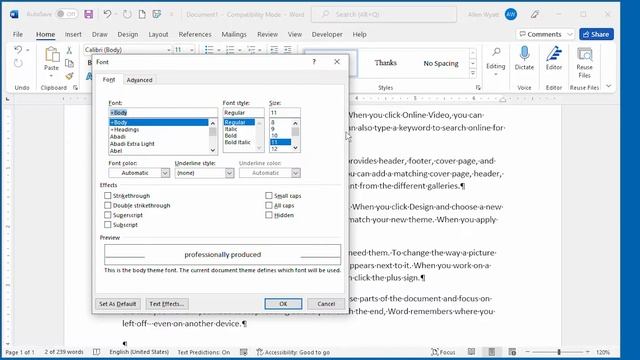Open the Text Effects button
This screenshot has width=640, height=360.
[x=167, y=304]
